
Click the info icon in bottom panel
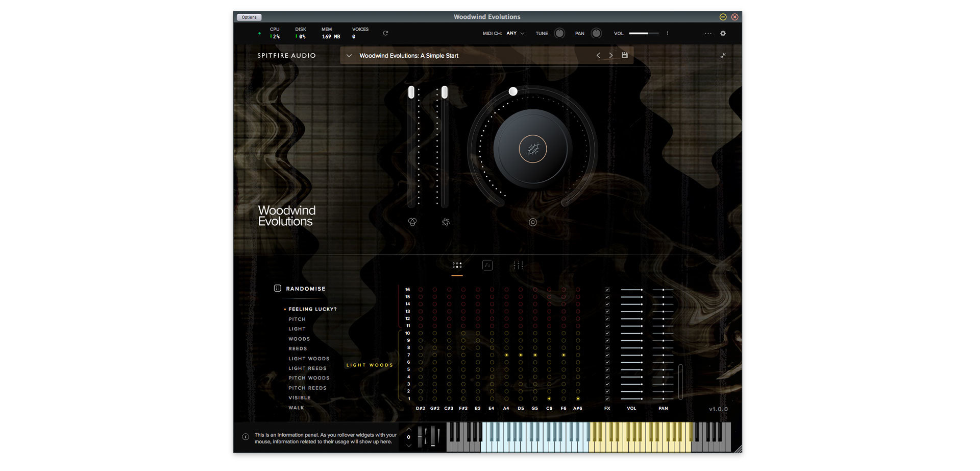point(246,437)
